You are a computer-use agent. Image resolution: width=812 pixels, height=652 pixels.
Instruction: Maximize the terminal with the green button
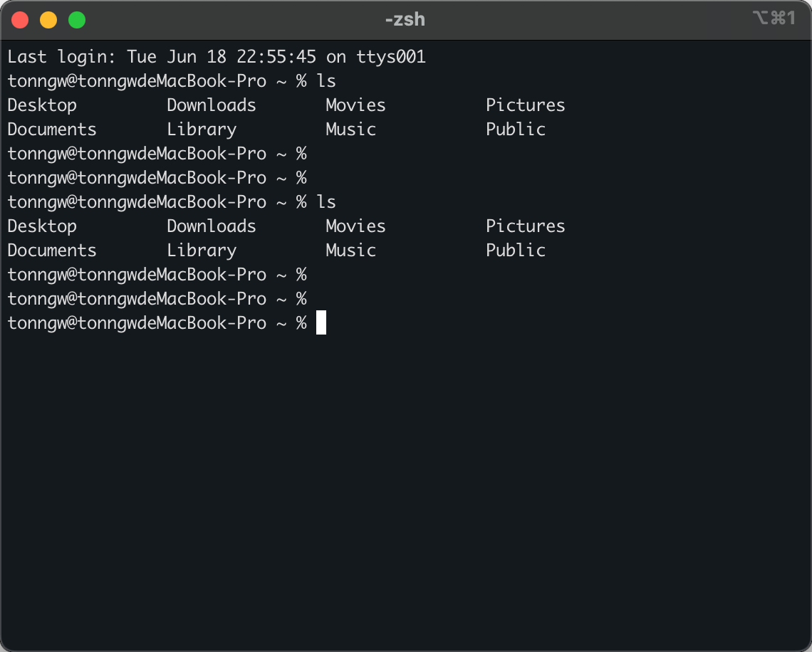77,20
